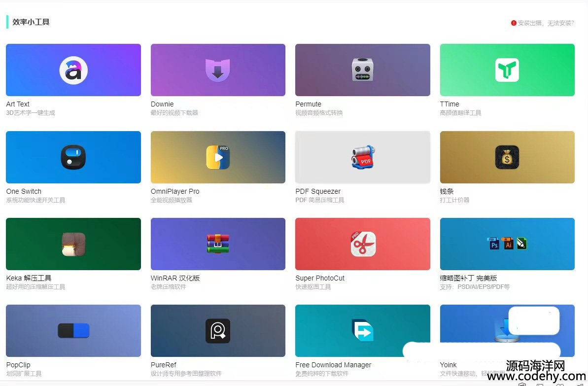This screenshot has width=588, height=386.
Task: Select the Super PhotoCut scissors icon
Action: point(363,244)
